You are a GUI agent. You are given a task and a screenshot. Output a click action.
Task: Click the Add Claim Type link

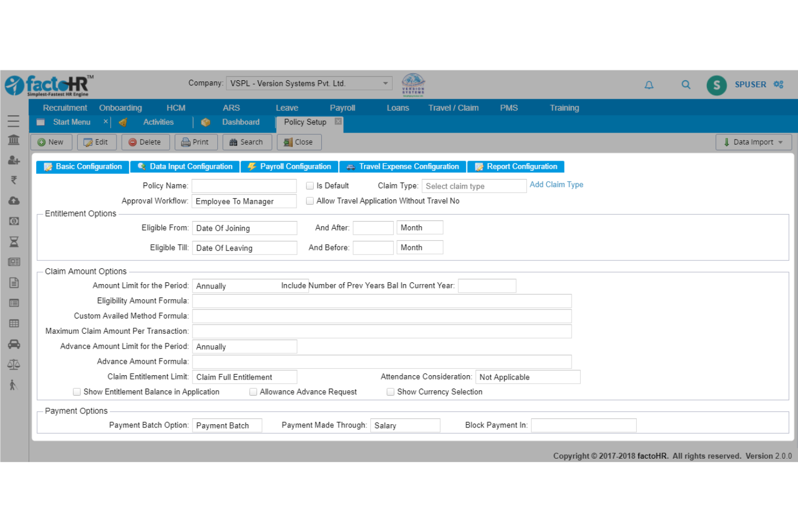[x=556, y=184]
